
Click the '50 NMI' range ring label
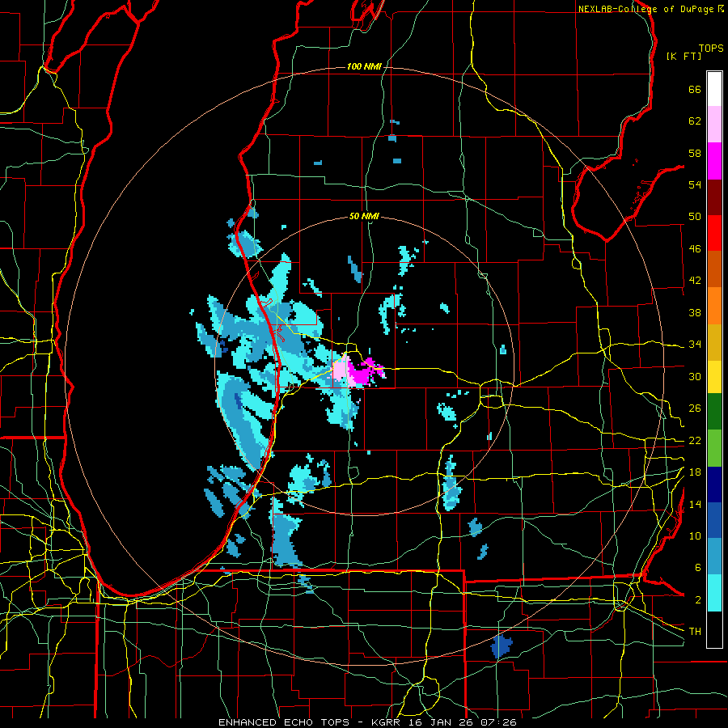[x=364, y=216]
